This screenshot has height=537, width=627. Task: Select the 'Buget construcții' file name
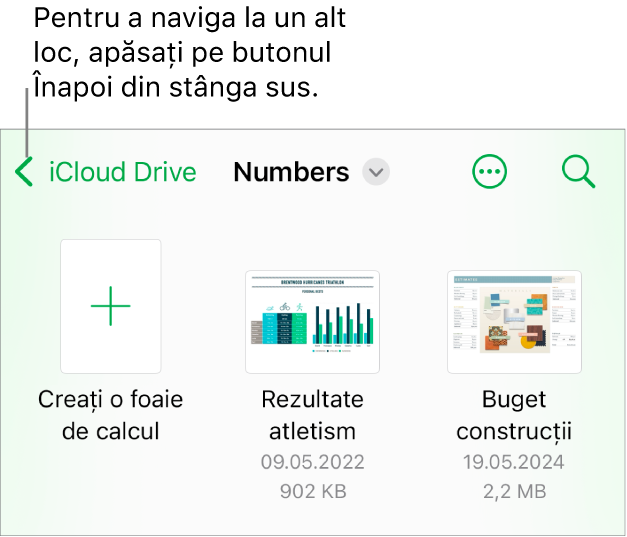[514, 415]
